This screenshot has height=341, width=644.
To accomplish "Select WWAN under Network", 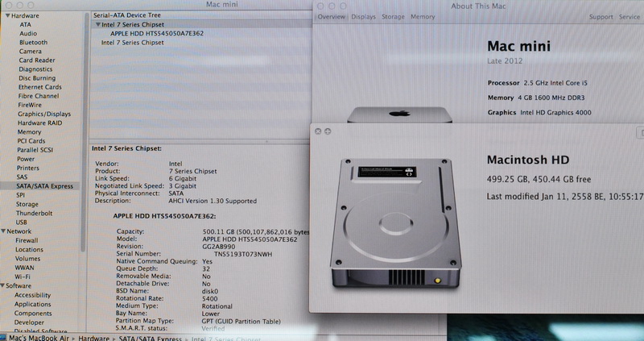I will tap(25, 268).
